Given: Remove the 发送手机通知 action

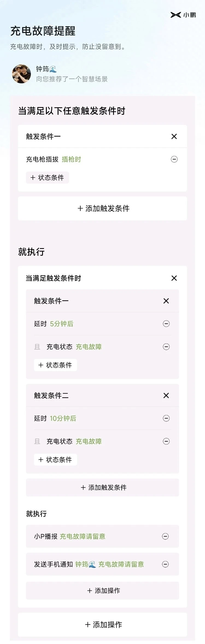Looking at the screenshot, I should pos(165,564).
